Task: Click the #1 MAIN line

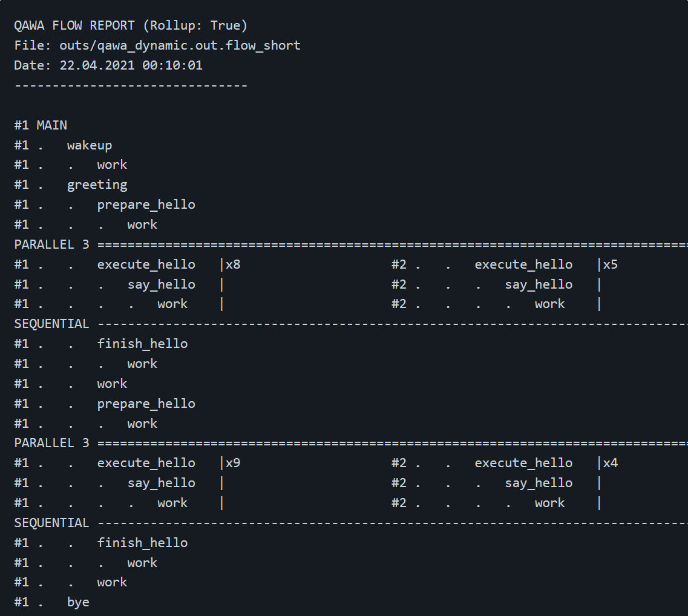Action: [x=41, y=125]
